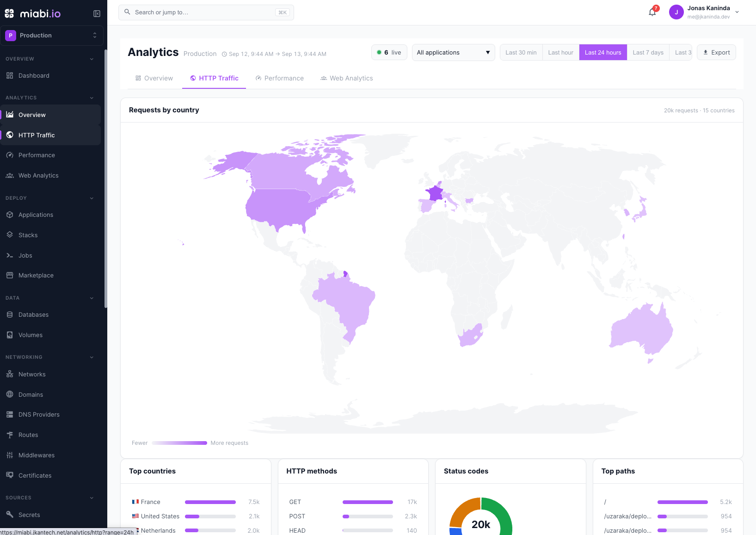Image resolution: width=756 pixels, height=535 pixels.
Task: Click the Domains globe icon
Action: pos(10,394)
